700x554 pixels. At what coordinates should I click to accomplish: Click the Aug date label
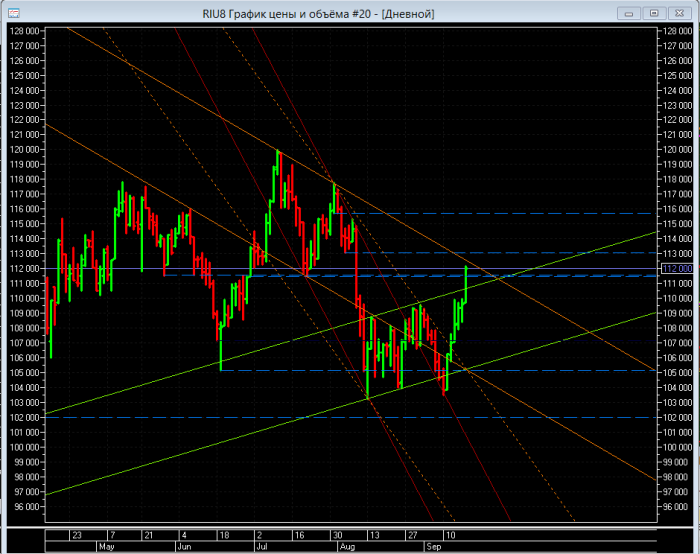click(x=347, y=546)
